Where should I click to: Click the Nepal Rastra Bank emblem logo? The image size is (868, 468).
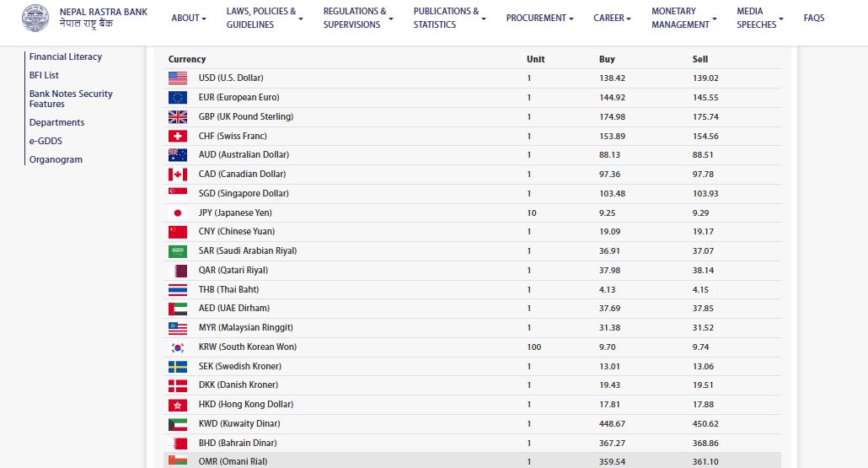[35, 18]
